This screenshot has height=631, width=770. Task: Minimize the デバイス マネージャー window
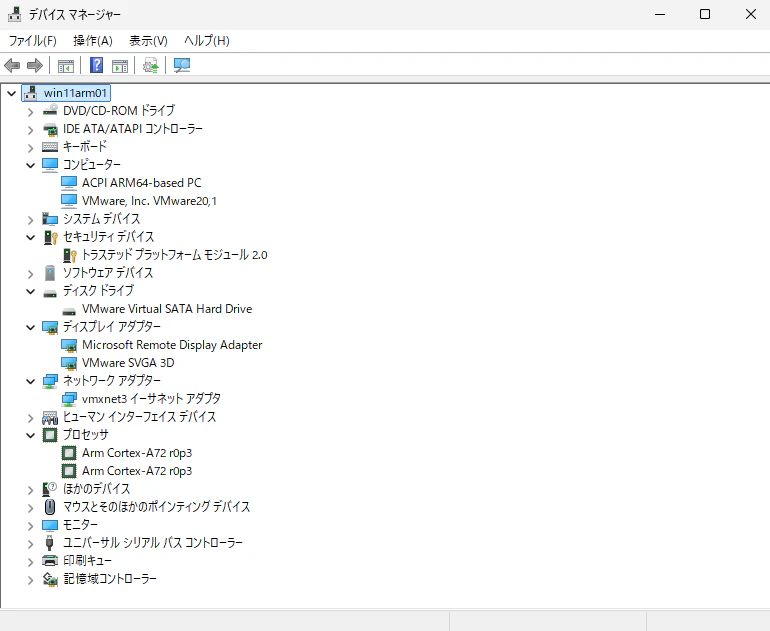pyautogui.click(x=660, y=14)
